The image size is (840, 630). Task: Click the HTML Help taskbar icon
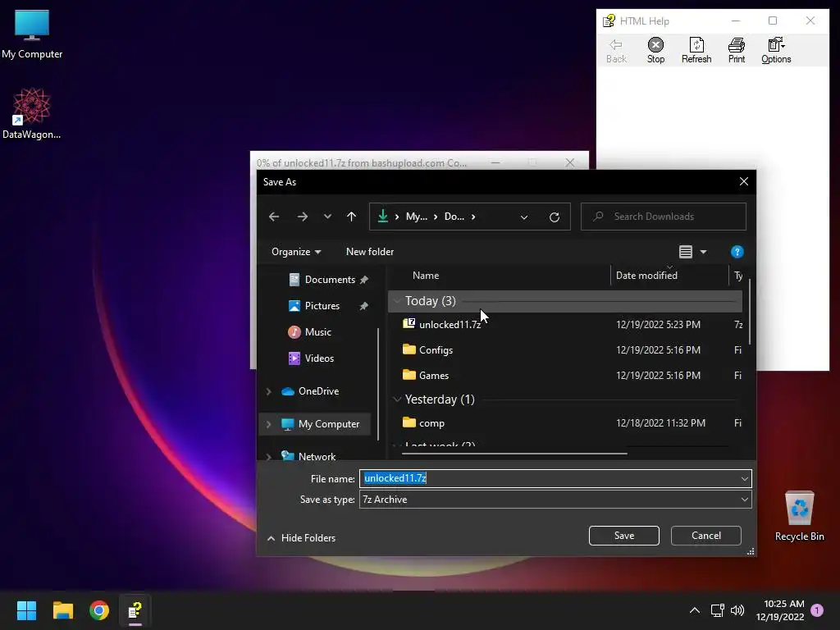(135, 610)
